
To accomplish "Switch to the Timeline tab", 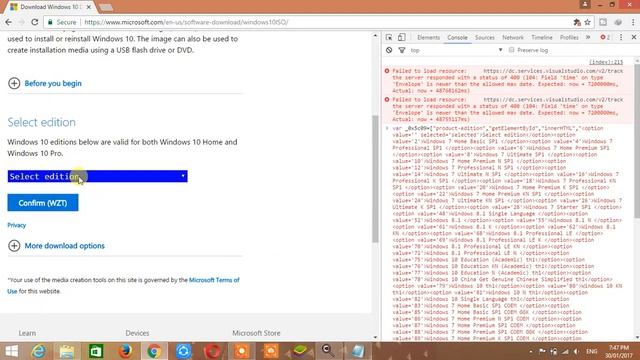I will pos(542,37).
